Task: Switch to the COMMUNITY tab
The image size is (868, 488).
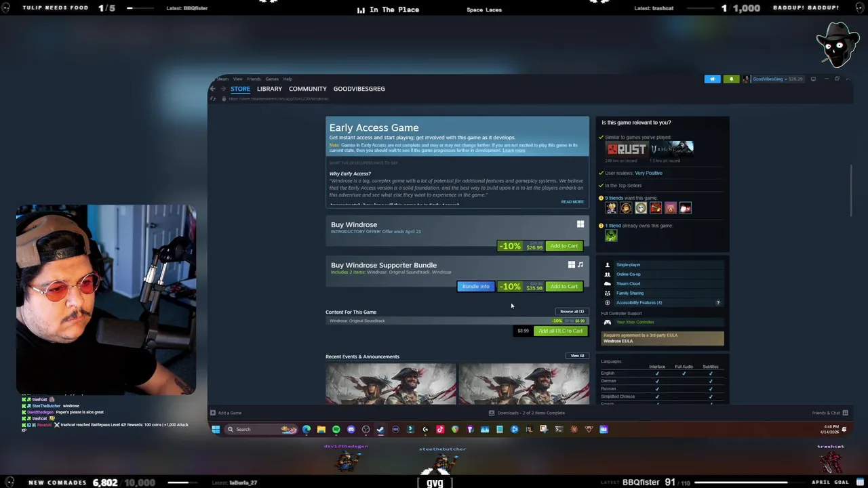Action: (x=307, y=89)
